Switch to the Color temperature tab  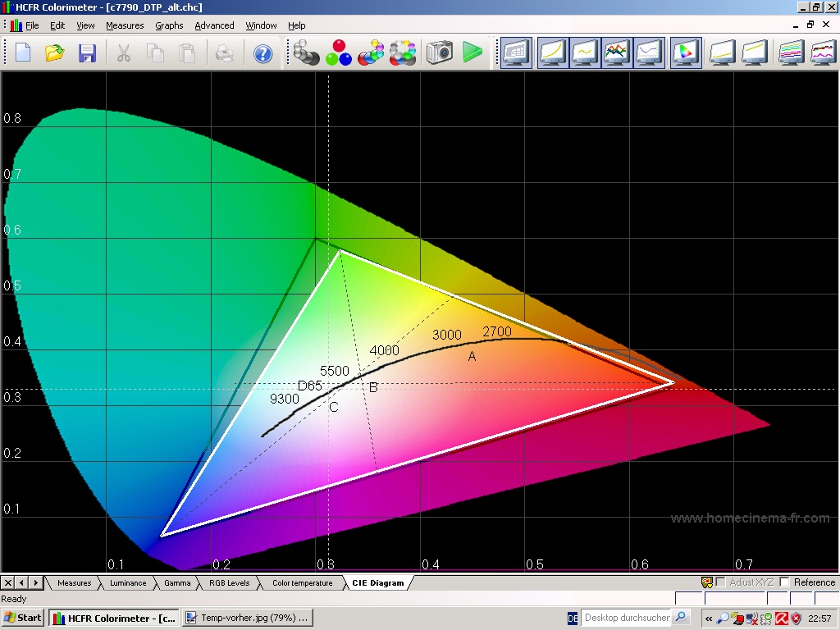(x=302, y=583)
